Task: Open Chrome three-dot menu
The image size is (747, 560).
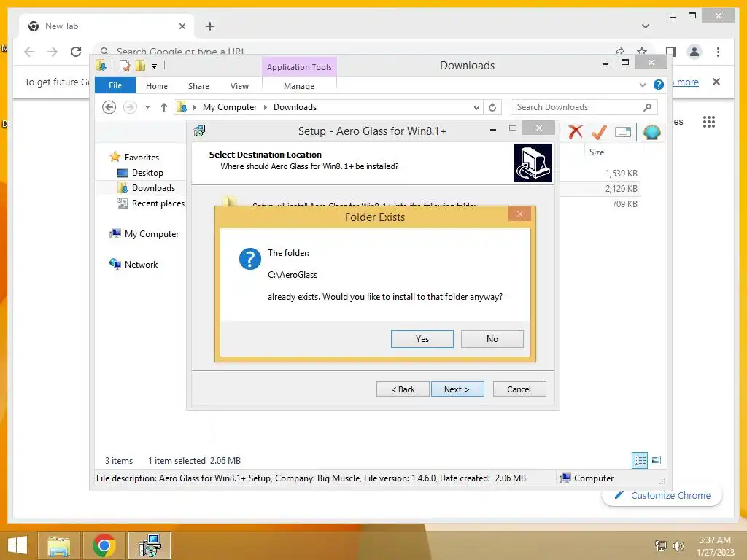Action: 718,52
